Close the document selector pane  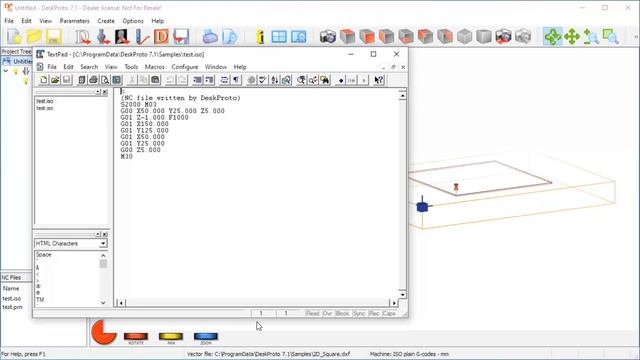pos(105,92)
